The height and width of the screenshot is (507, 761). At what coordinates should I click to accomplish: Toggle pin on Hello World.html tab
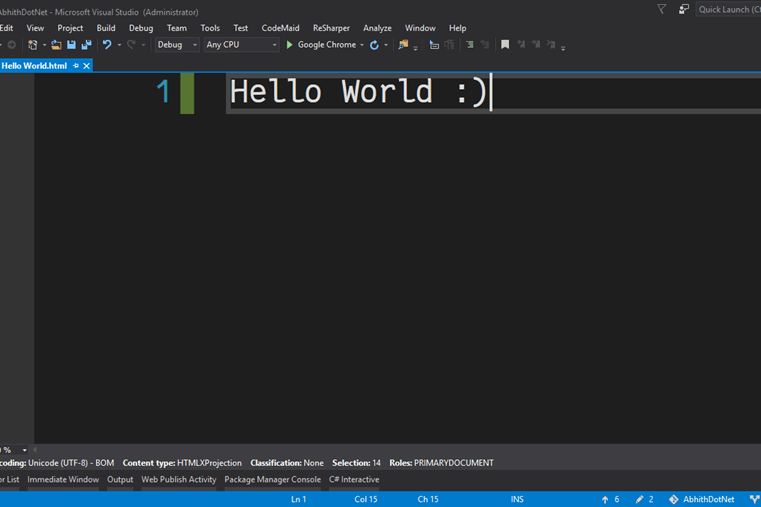click(75, 66)
